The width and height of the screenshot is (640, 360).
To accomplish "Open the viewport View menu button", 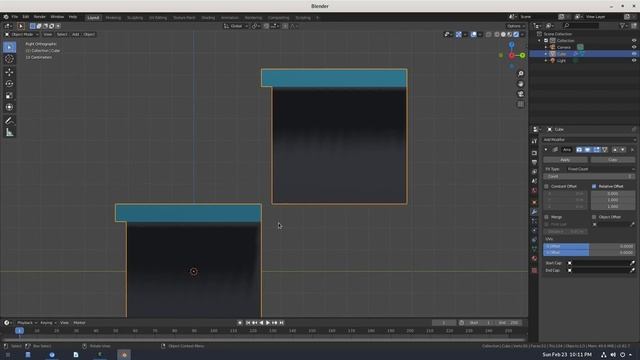I will 48,35.
